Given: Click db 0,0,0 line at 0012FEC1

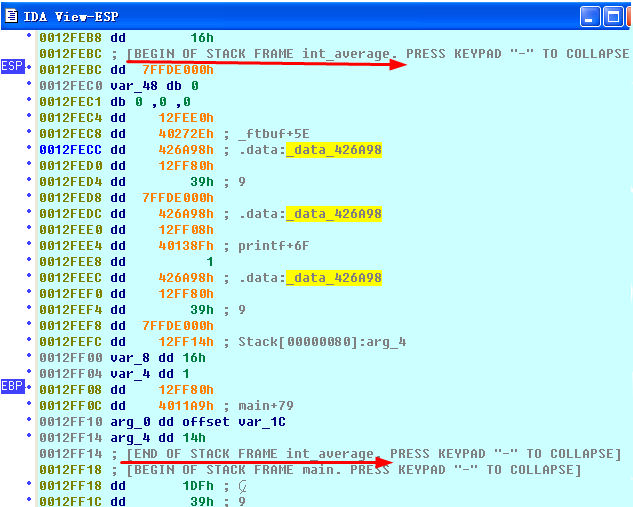Looking at the screenshot, I should click(115, 102).
